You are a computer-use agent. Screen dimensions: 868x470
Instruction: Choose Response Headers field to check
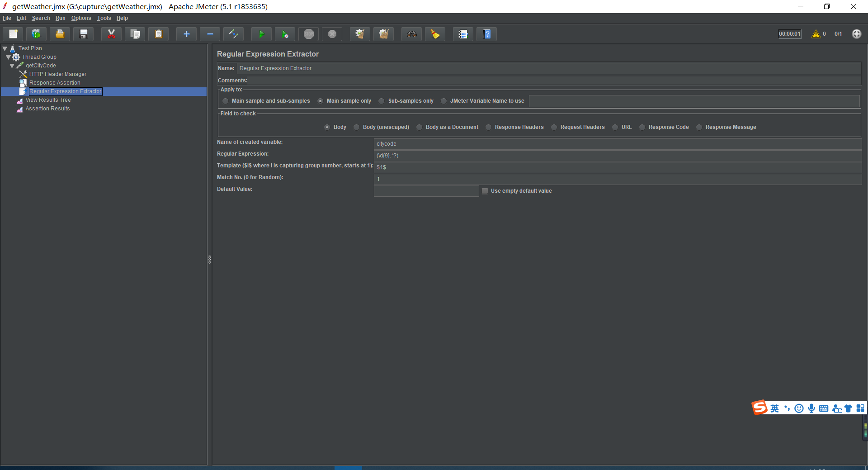coord(514,127)
